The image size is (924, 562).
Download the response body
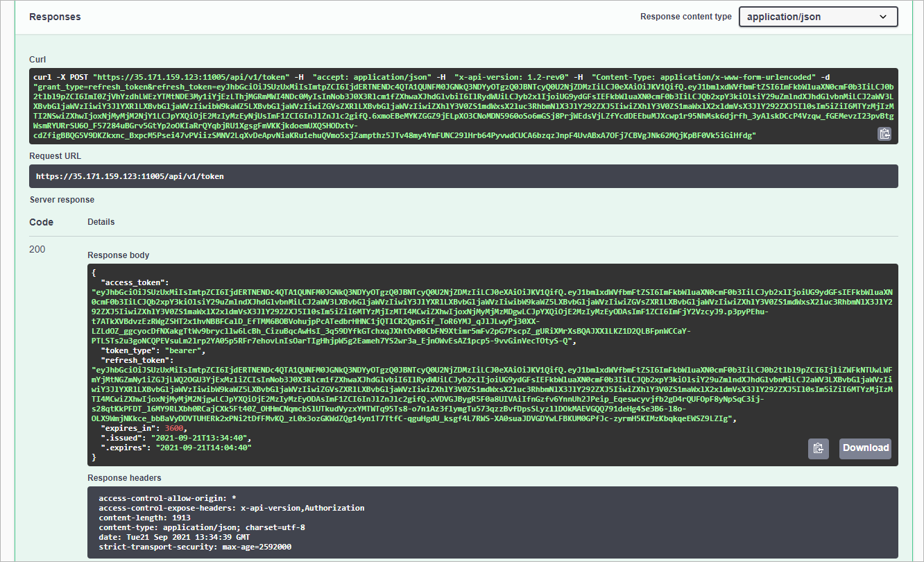click(x=865, y=448)
